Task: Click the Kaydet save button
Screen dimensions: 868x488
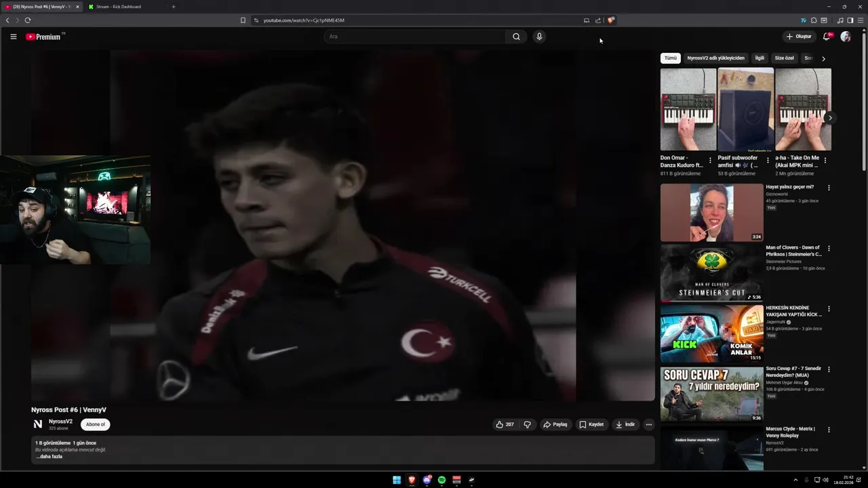Action: click(x=591, y=424)
